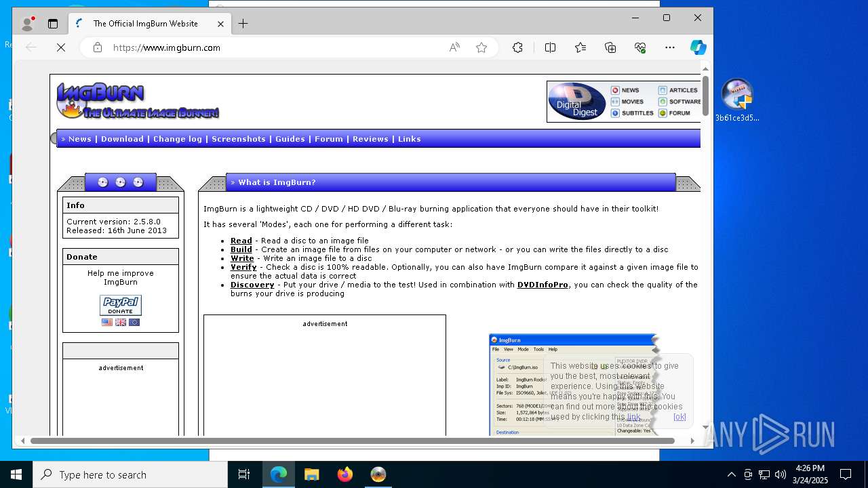Stop loading the page

click(x=60, y=47)
